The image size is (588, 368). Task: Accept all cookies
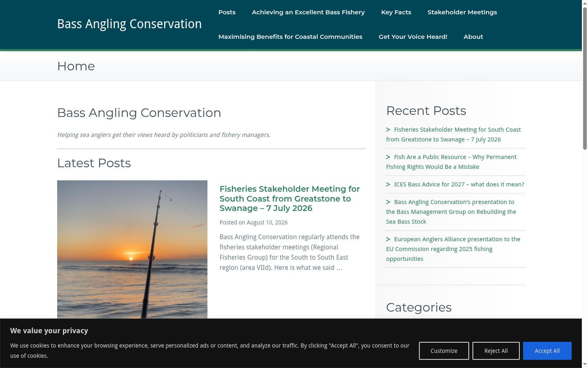[547, 351]
